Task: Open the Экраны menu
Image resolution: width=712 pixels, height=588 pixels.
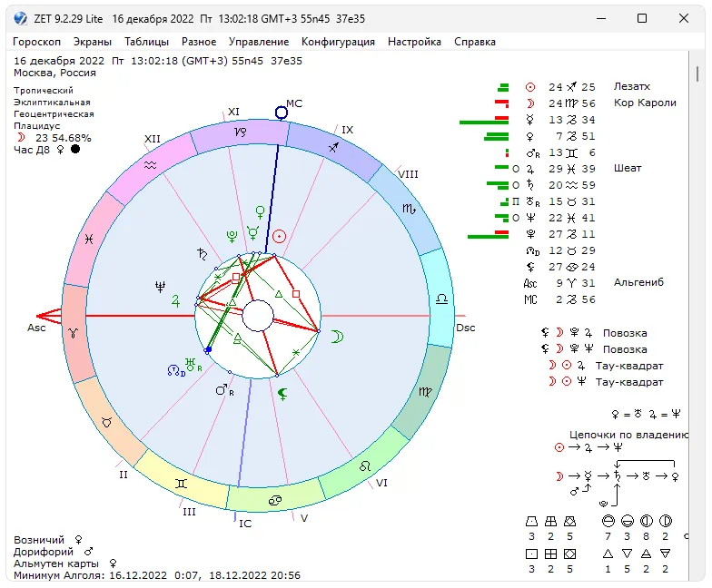Action: (x=93, y=42)
